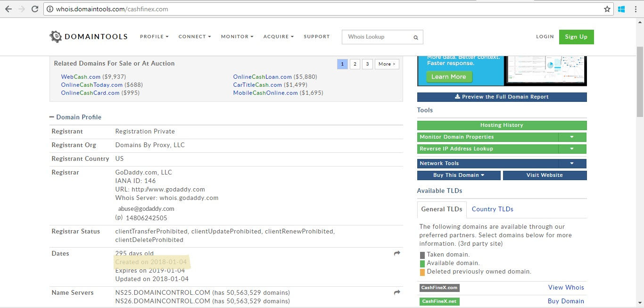Click the LOGIN link
Viewport: 644px width, 308px height.
tap(545, 36)
